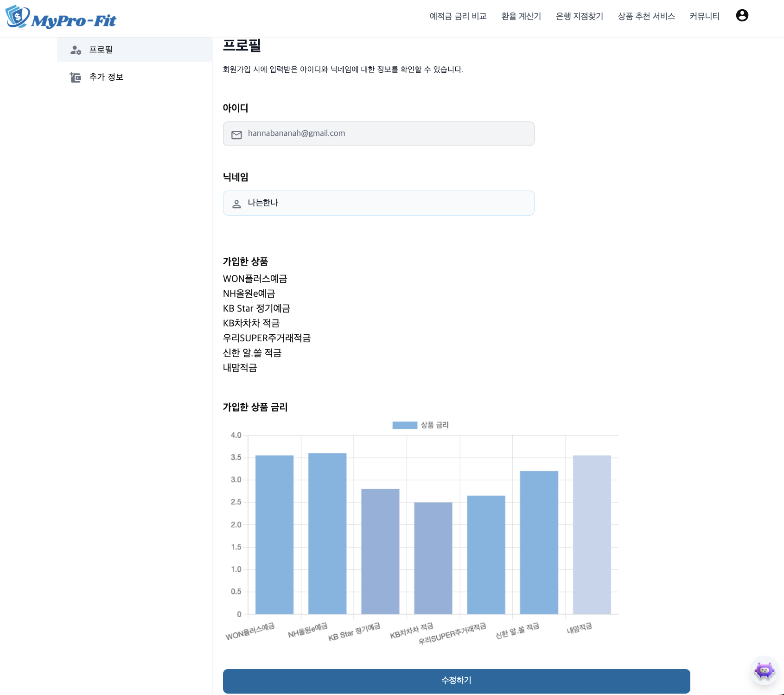The image size is (784, 695).
Task: Click the profile person-gear icon in the sidebar
Action: click(76, 50)
